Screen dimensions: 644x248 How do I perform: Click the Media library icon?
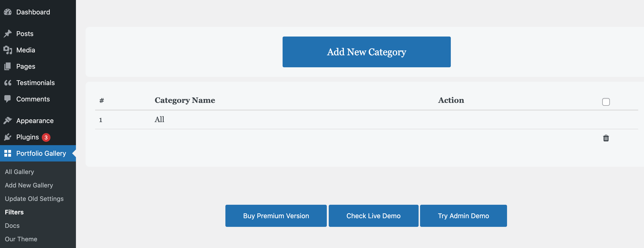[8, 50]
